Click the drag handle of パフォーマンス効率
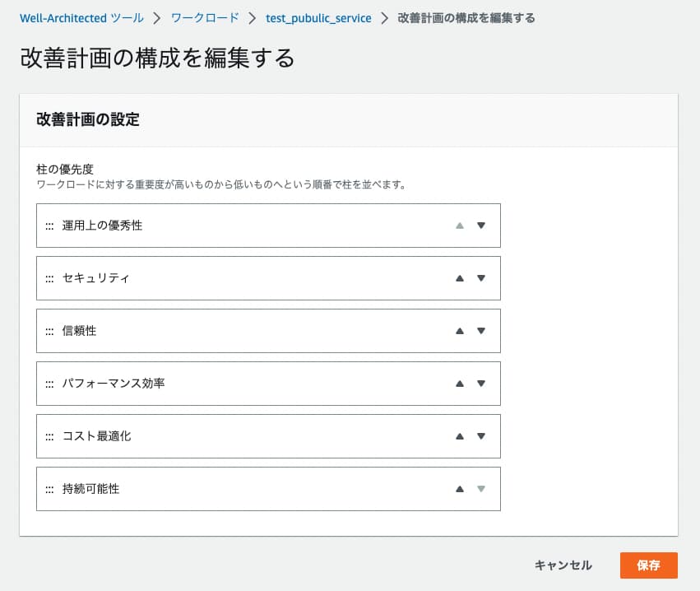700x591 pixels. pyautogui.click(x=49, y=384)
